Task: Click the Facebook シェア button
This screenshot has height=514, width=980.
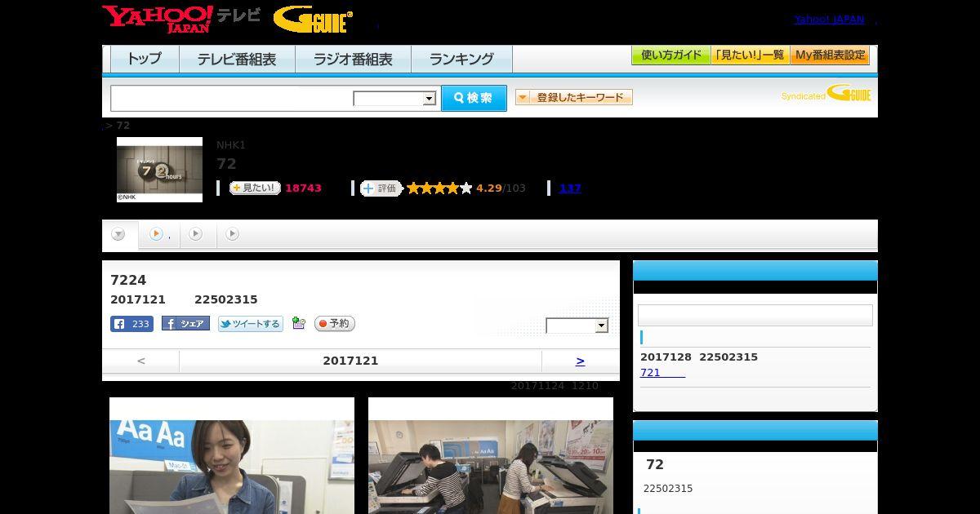Action: pos(185,324)
